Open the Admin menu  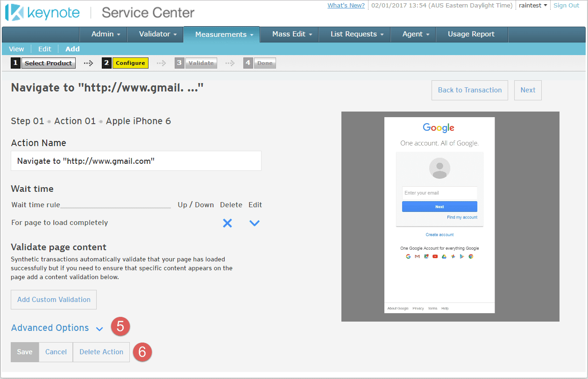click(106, 34)
